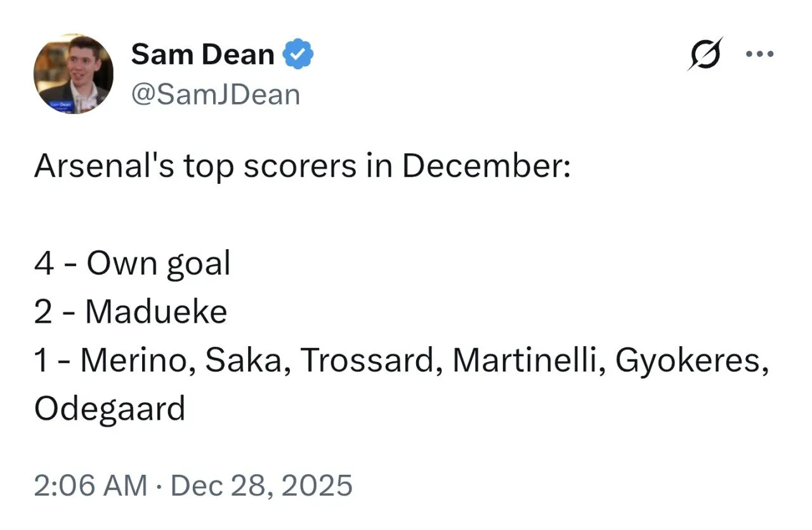
Task: Click the Dec 28, 2025 date
Action: point(261,486)
